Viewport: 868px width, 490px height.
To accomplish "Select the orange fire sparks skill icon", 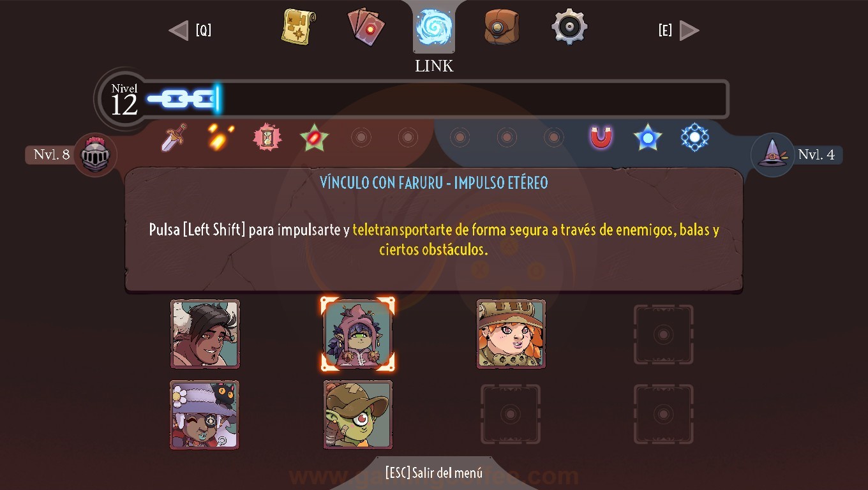I will [220, 137].
